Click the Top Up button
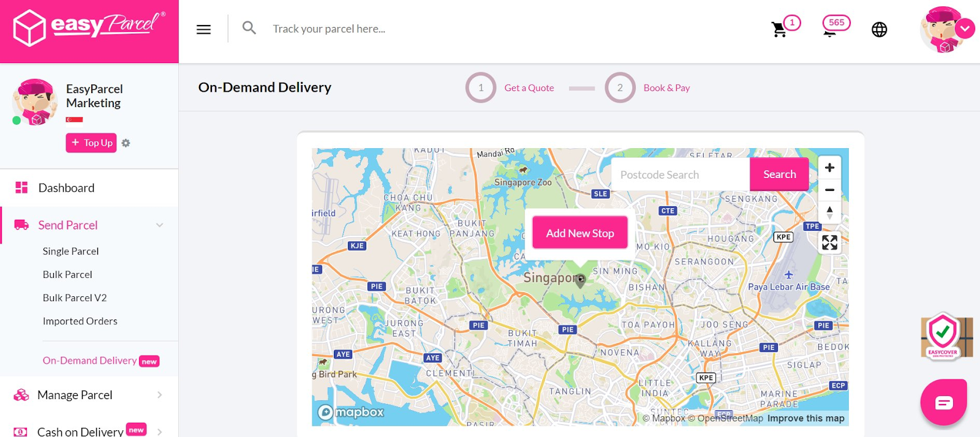 [91, 143]
